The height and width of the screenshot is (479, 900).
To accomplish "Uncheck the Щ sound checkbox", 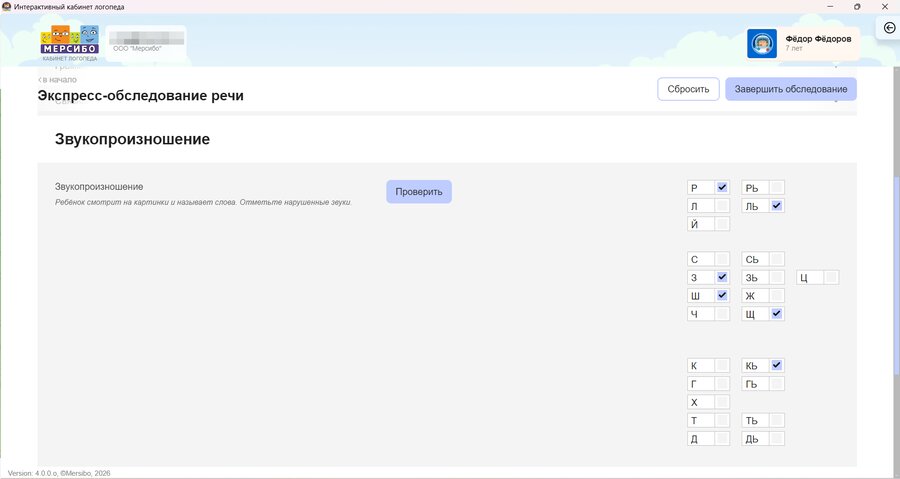I will click(x=777, y=314).
